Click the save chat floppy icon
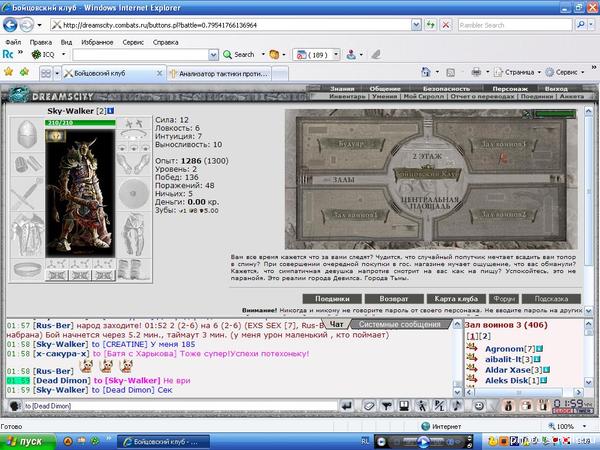 (x=404, y=406)
